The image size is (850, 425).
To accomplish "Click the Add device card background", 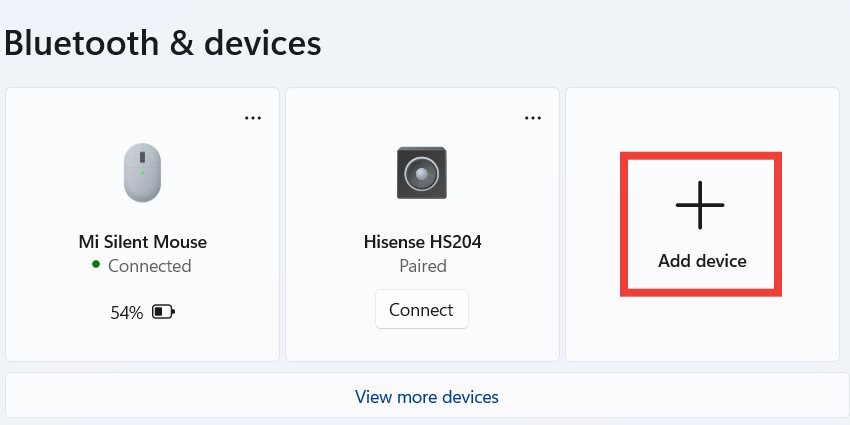I will tap(703, 224).
